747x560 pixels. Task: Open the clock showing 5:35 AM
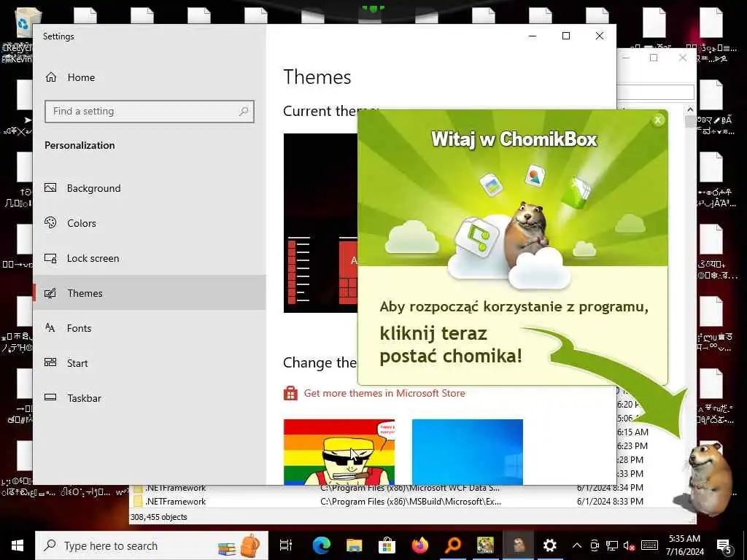click(x=684, y=545)
